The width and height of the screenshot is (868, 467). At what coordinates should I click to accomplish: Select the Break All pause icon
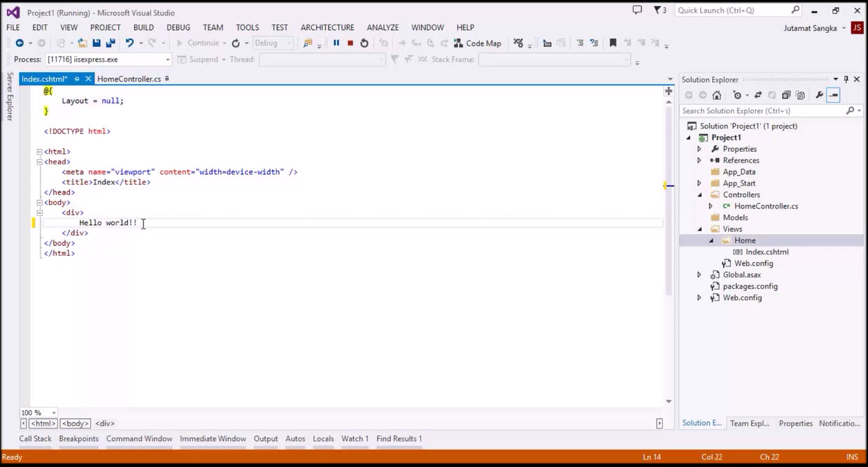point(336,43)
